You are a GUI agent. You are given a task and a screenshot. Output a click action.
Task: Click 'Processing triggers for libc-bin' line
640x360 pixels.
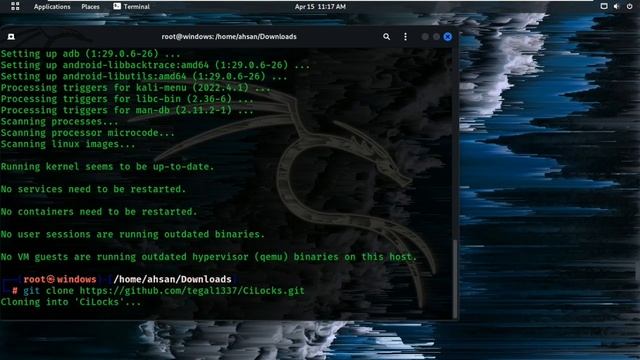point(127,99)
